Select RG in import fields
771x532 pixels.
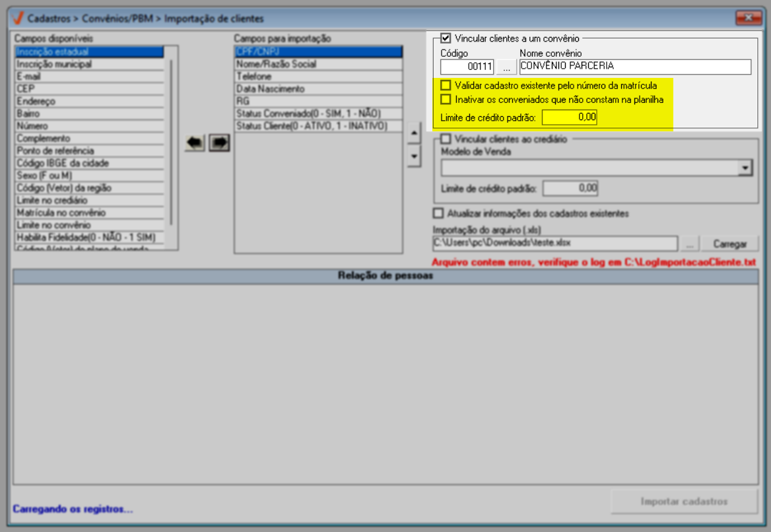point(318,101)
